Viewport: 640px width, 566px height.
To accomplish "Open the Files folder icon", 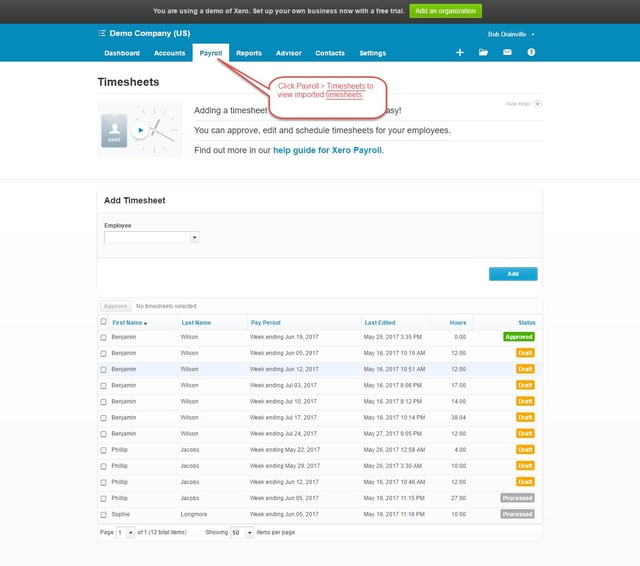I will tap(483, 52).
